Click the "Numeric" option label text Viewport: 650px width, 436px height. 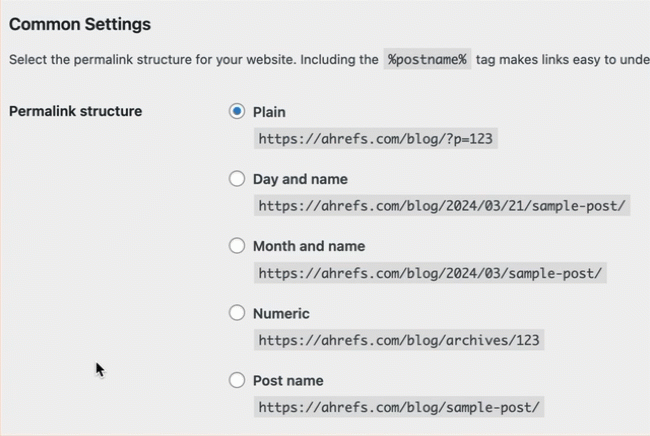click(281, 313)
